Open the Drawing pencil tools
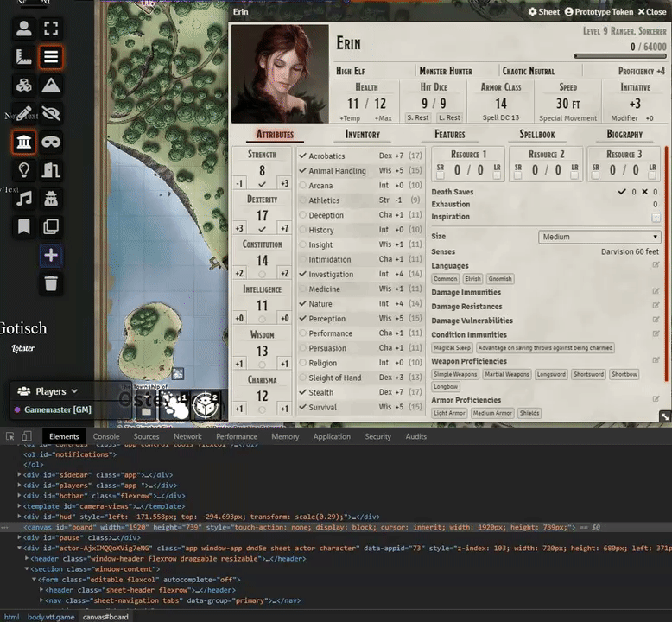This screenshot has width=672, height=622. [x=23, y=113]
